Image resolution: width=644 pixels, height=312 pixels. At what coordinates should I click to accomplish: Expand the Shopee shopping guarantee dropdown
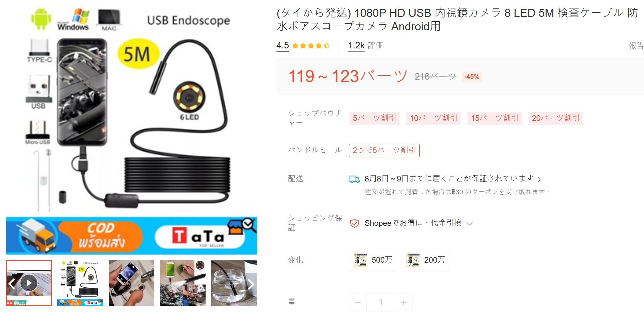tap(469, 224)
